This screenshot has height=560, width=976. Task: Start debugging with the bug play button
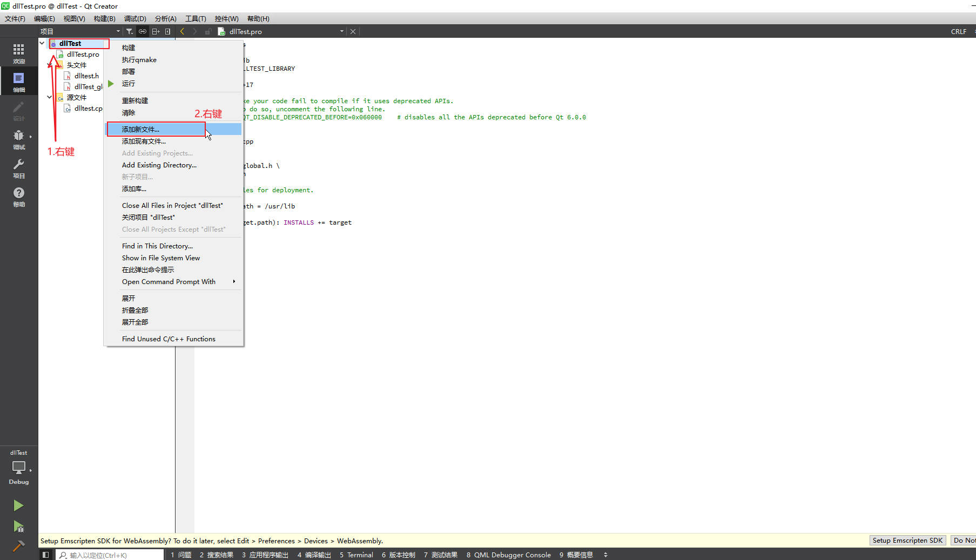[18, 526]
